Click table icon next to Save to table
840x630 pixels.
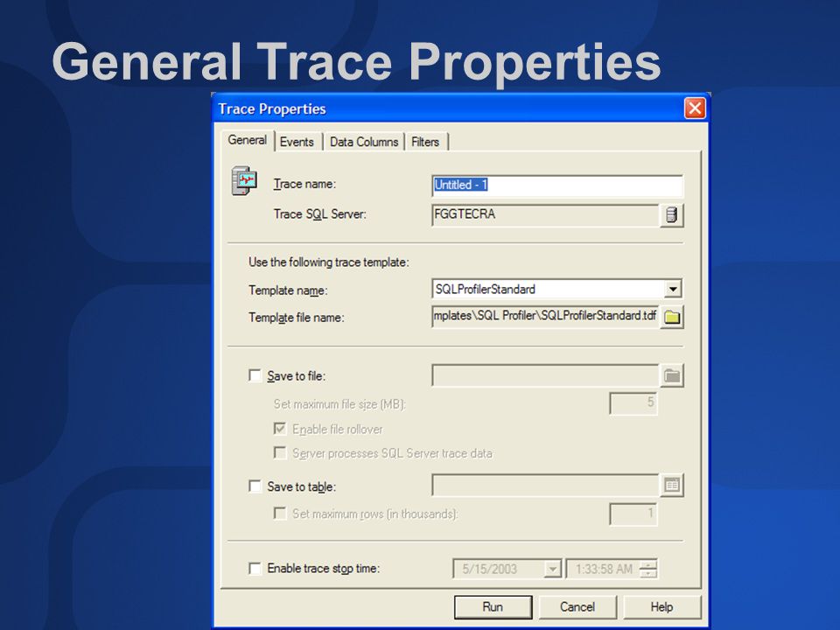[x=672, y=486]
